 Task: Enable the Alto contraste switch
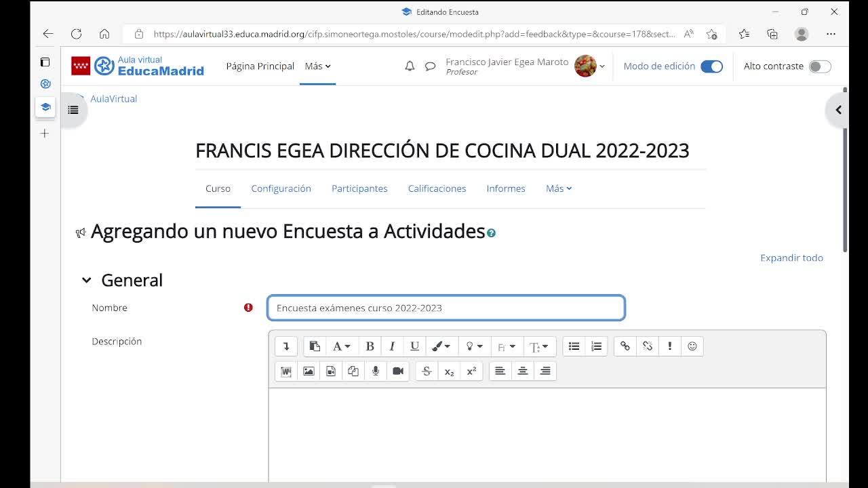coord(820,66)
